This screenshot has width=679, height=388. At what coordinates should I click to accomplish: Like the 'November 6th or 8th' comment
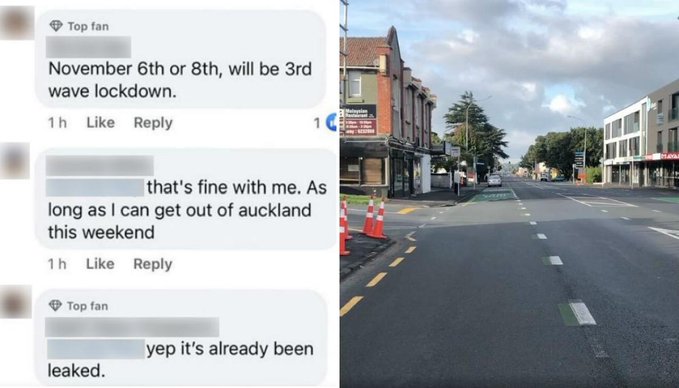click(100, 123)
